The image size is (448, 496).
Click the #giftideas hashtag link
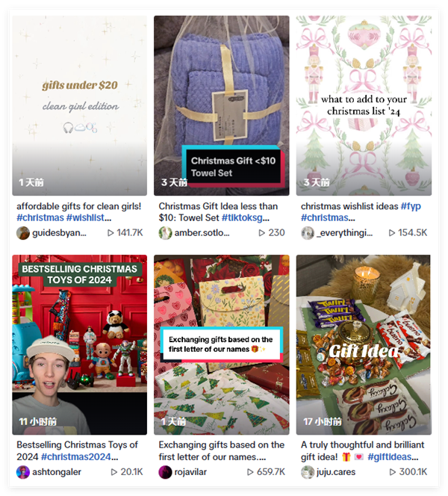point(393,457)
